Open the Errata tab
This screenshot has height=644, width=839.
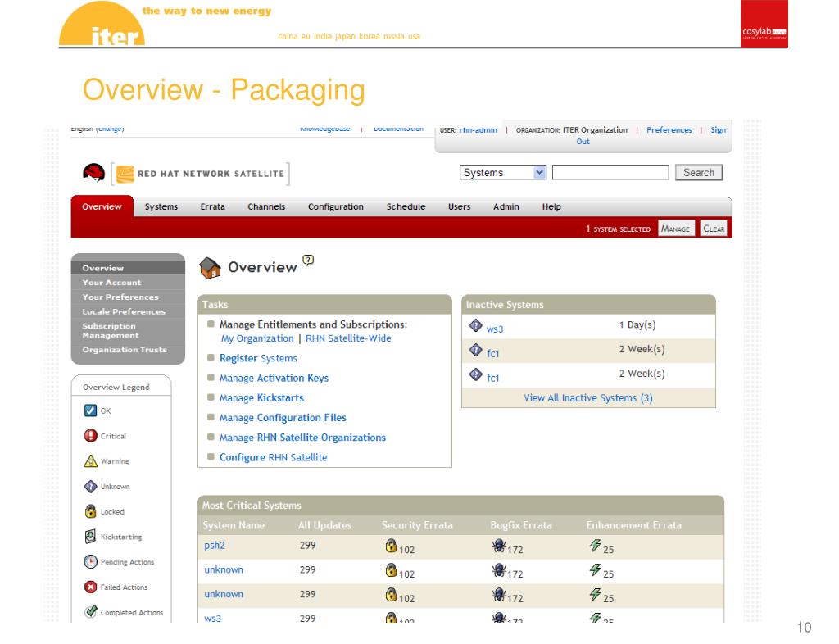coord(212,206)
